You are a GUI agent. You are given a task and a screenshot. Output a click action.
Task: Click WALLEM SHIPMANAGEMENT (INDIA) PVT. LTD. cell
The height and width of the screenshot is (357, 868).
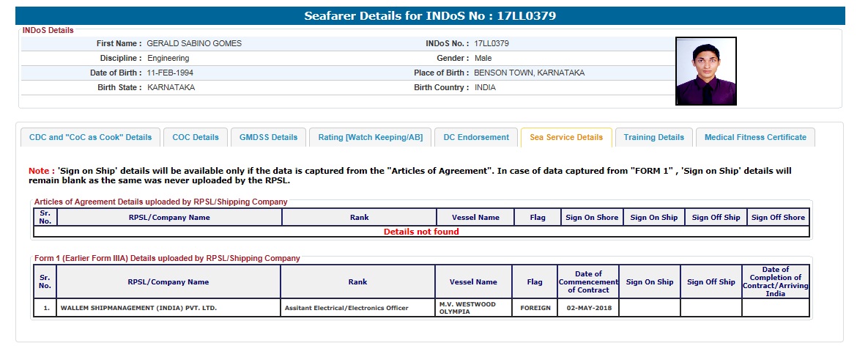(168, 308)
